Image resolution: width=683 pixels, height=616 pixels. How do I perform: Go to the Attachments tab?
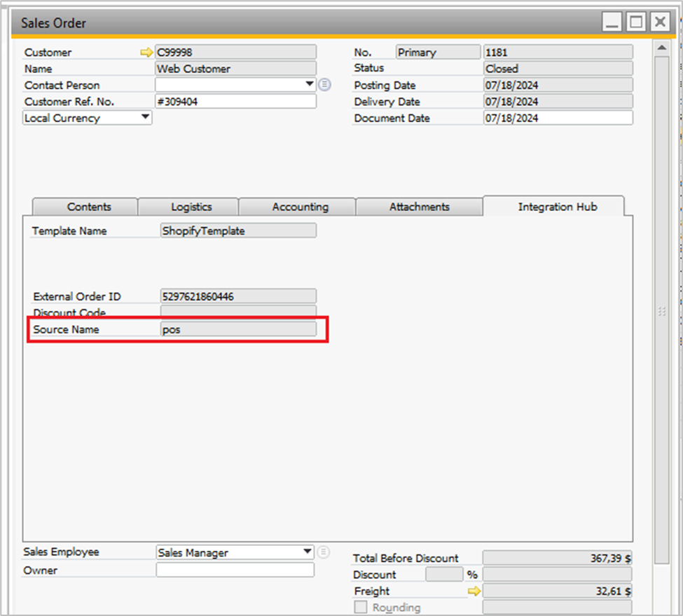(x=419, y=207)
